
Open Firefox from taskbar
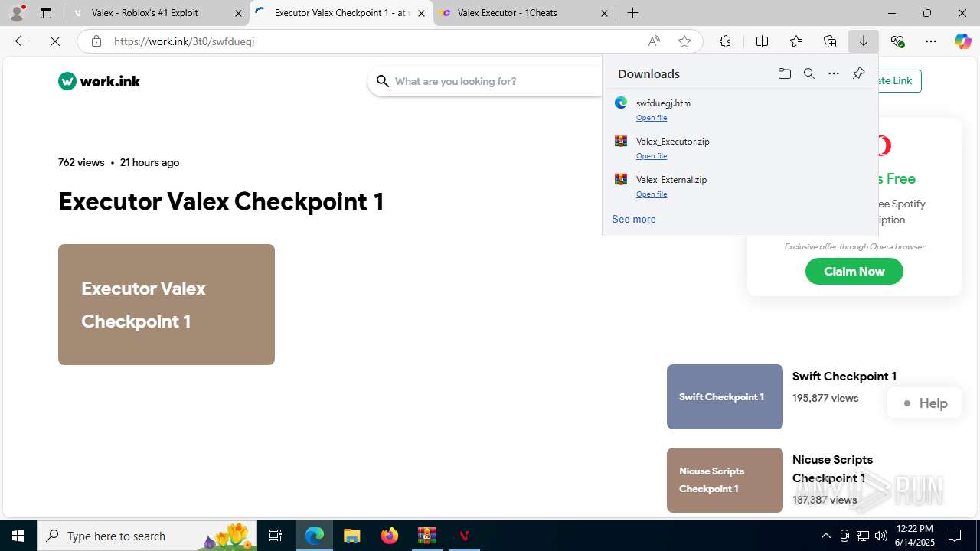(x=390, y=536)
